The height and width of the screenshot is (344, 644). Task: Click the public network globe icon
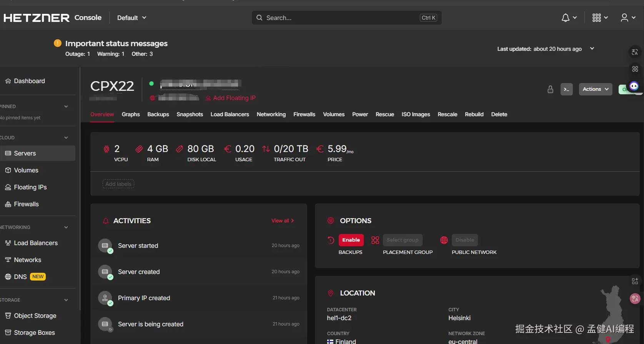tap(444, 240)
